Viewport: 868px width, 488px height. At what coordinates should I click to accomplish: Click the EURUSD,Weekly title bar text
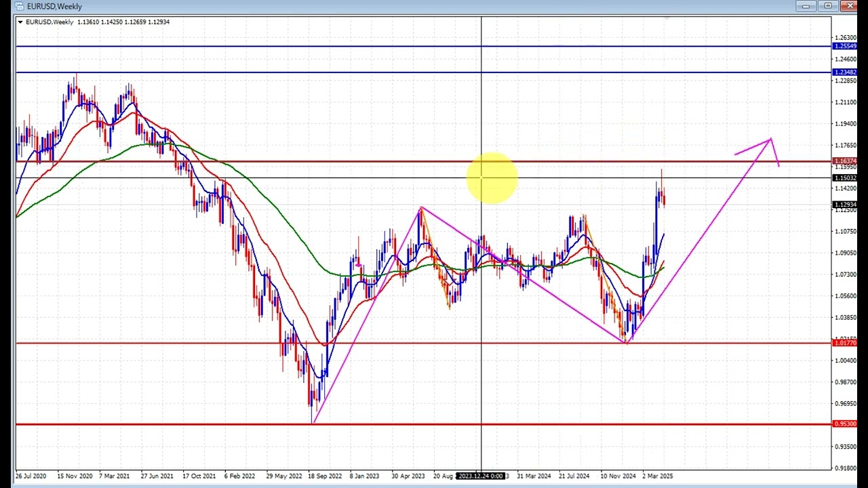click(x=54, y=6)
